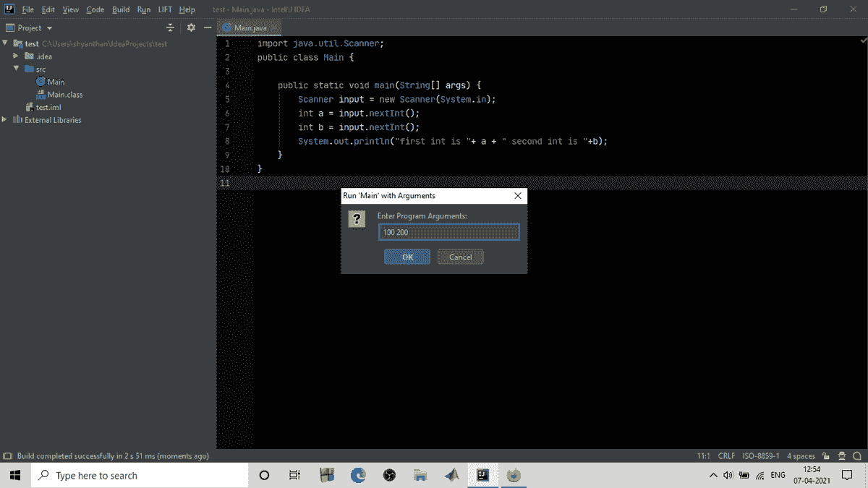Change the 4 spaces indent setting

[x=801, y=456]
